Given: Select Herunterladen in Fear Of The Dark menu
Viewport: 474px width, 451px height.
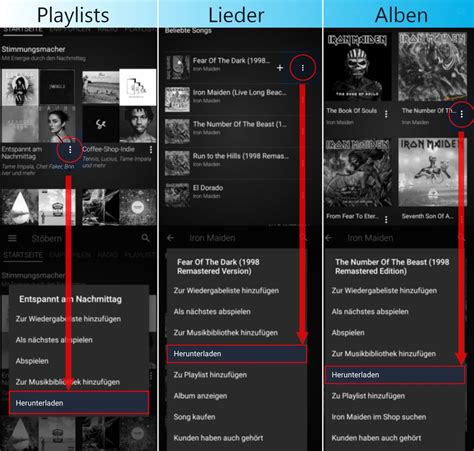Looking at the screenshot, I should pyautogui.click(x=236, y=354).
